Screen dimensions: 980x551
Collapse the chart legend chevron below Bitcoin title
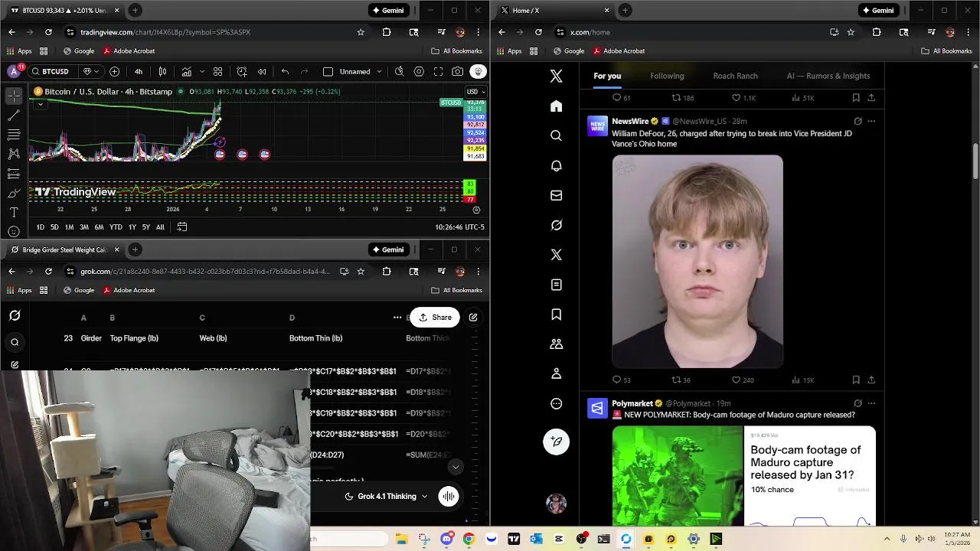tap(40, 103)
